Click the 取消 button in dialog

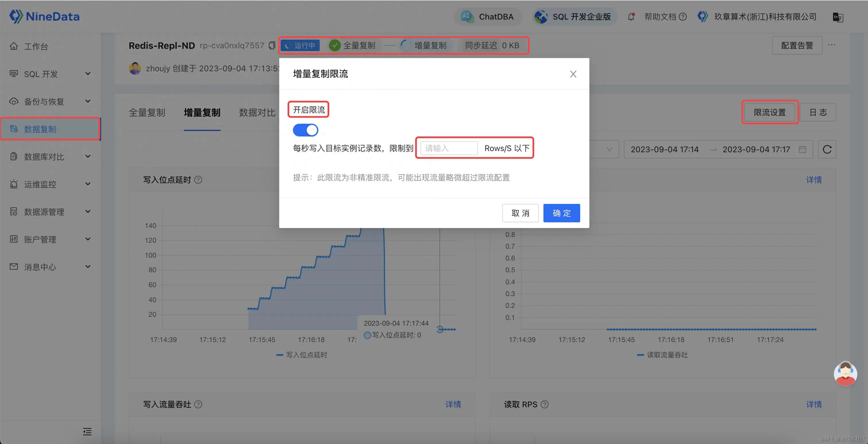pos(520,213)
